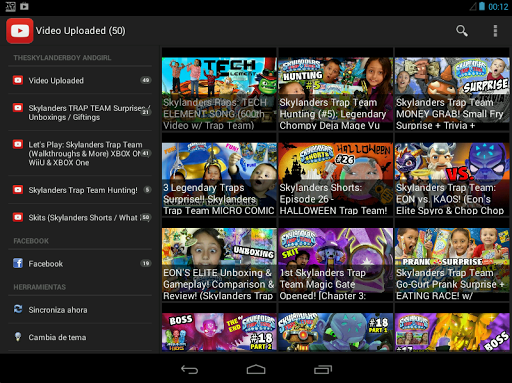Tap the Android recent apps button
The width and height of the screenshot is (512, 383).
pyautogui.click(x=323, y=369)
